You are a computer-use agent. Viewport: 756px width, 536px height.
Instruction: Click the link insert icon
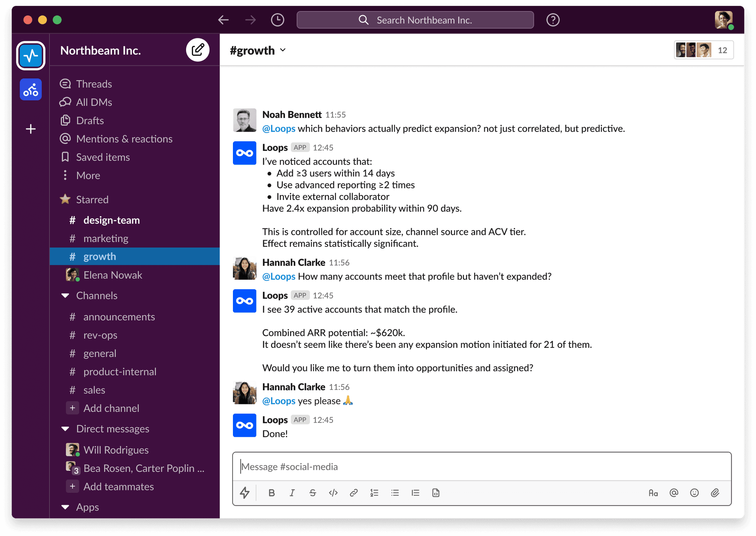click(354, 493)
